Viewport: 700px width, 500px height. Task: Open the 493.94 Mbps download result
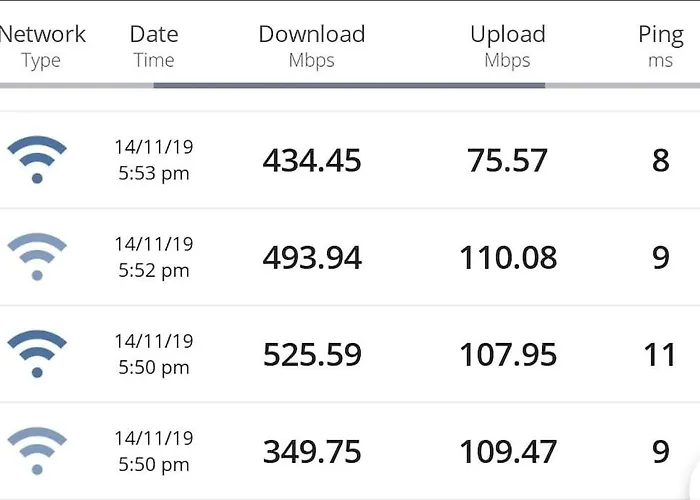pos(311,257)
